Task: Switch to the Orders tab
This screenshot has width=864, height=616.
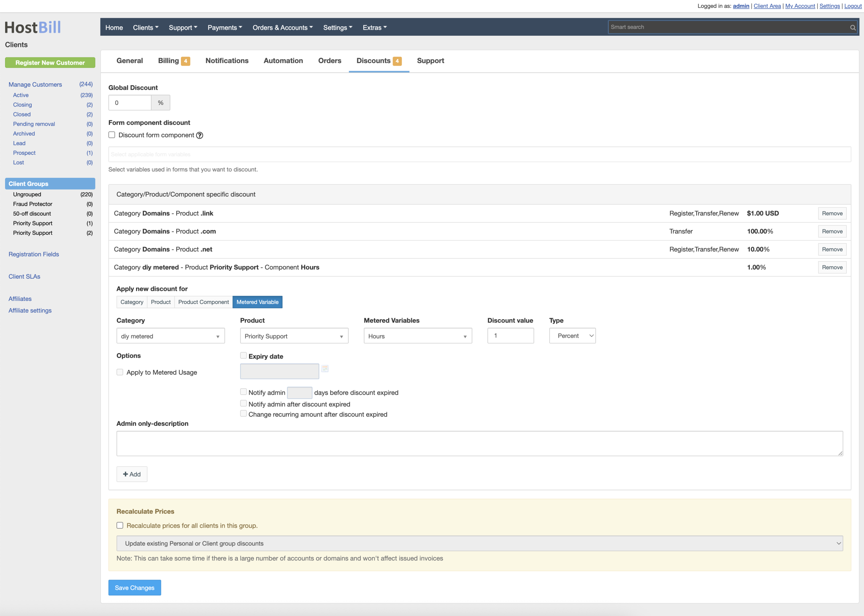Action: point(330,61)
